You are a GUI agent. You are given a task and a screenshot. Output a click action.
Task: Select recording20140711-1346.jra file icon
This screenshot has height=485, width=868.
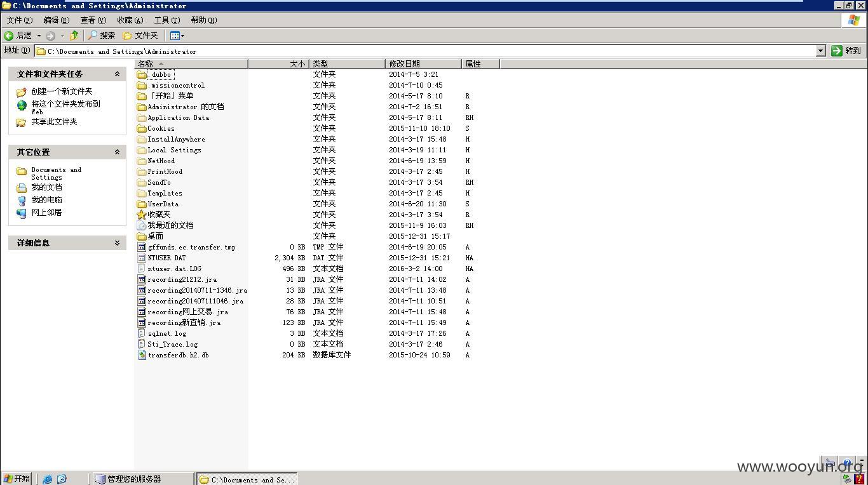pos(142,290)
